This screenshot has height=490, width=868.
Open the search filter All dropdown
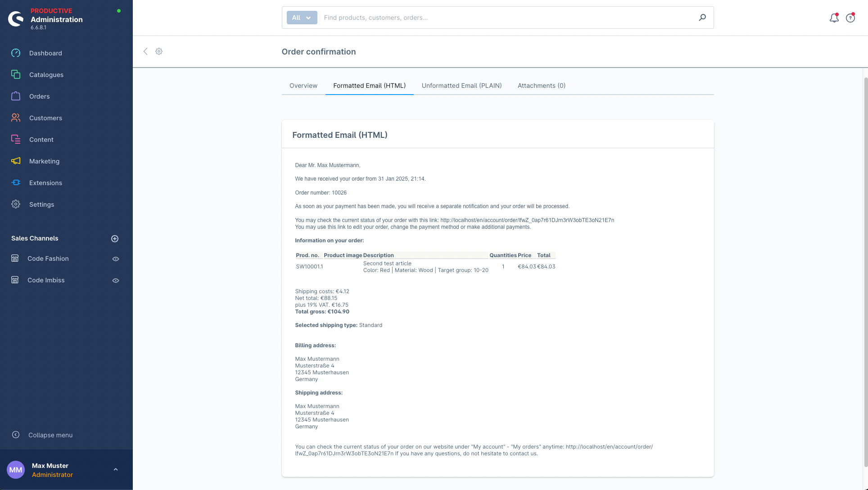(302, 17)
